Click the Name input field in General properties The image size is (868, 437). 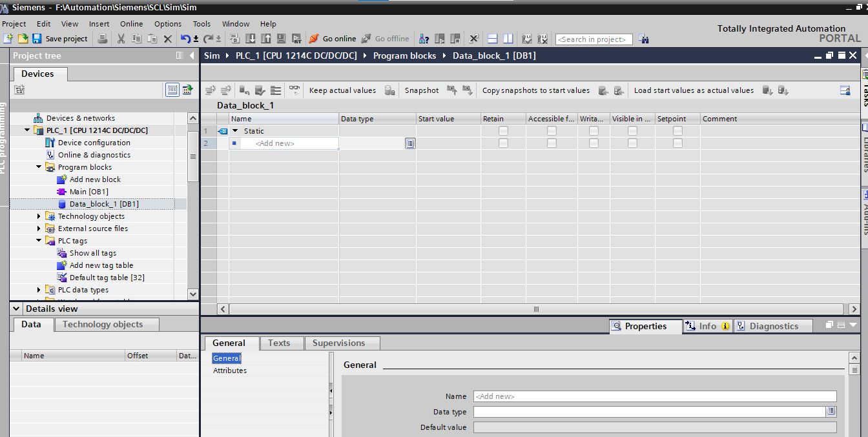coord(655,396)
